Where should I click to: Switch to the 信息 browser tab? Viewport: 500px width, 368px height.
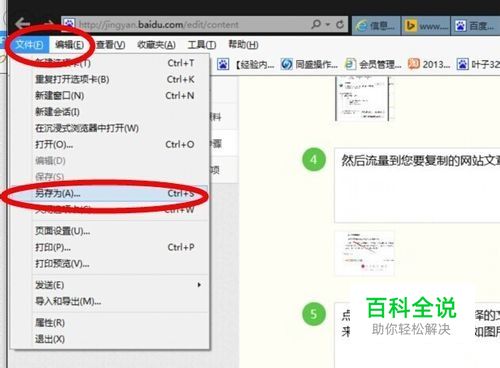377,25
